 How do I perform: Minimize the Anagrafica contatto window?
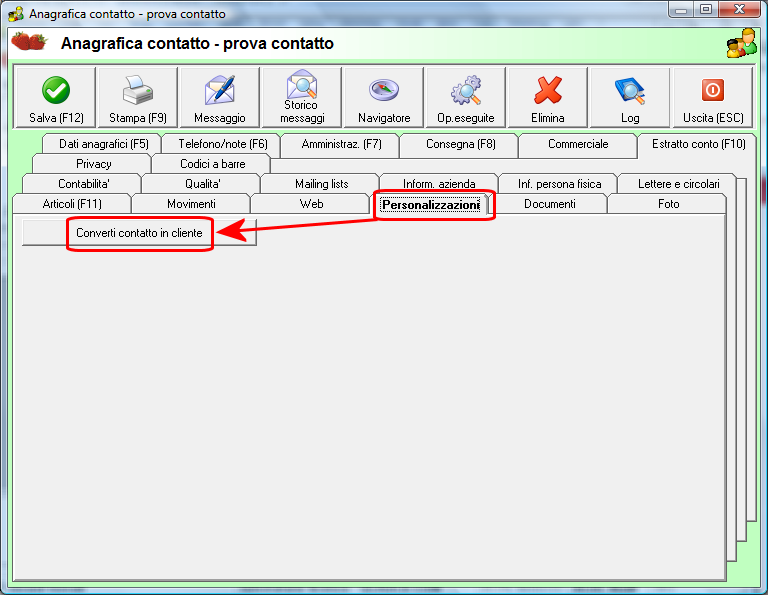[x=681, y=10]
